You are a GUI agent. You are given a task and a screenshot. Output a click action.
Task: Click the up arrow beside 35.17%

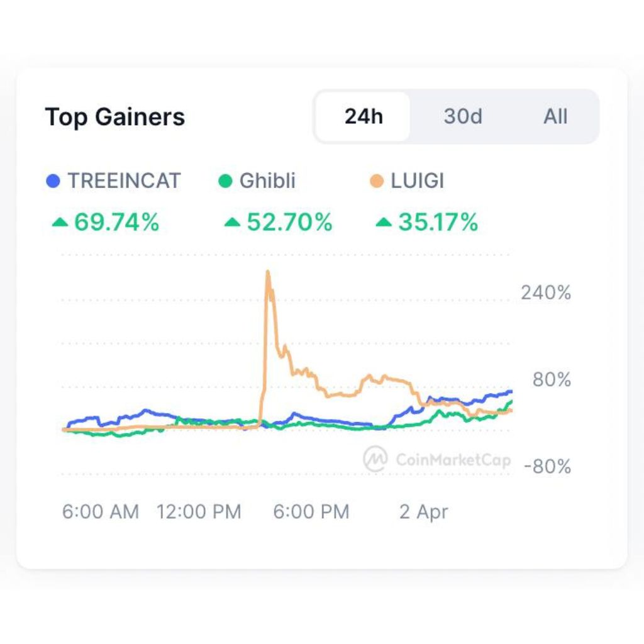click(x=384, y=222)
